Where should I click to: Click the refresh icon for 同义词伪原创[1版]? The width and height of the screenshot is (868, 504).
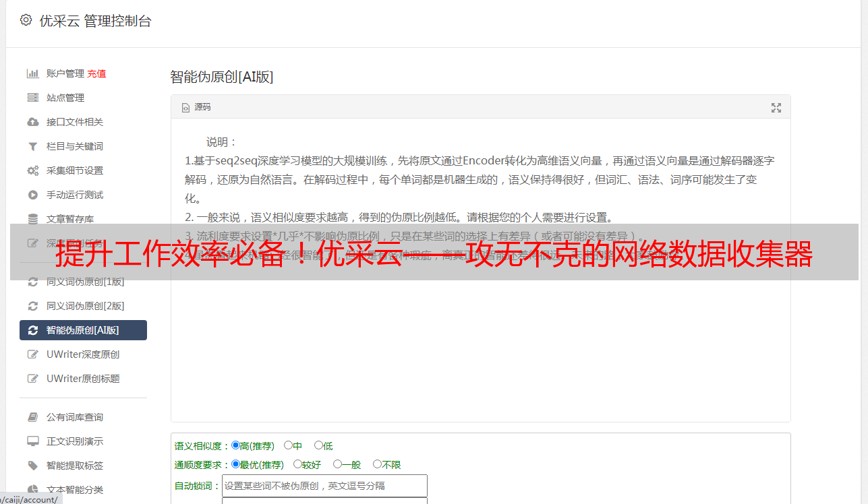pyautogui.click(x=32, y=282)
